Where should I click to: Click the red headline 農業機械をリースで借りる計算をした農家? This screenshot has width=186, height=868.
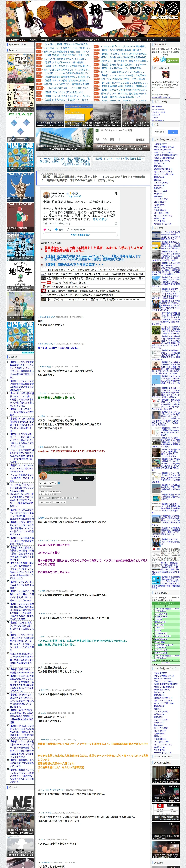pos(93,249)
